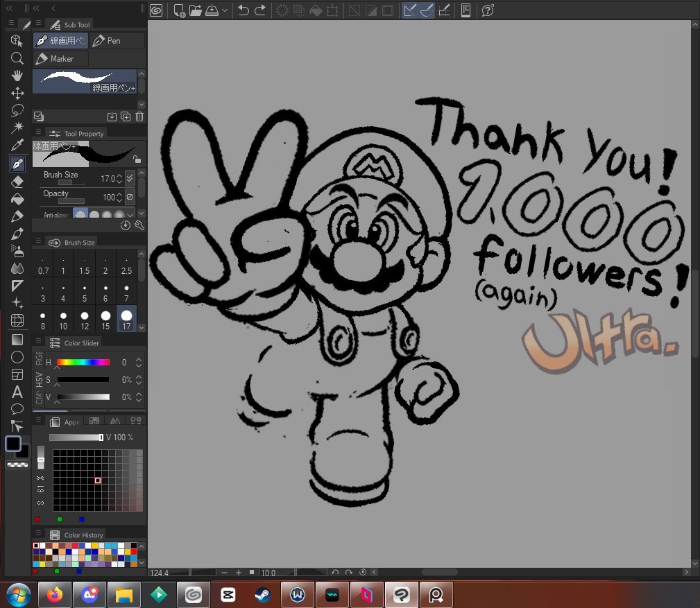The width and height of the screenshot is (700, 608).
Task: Choose brush size 10 preset
Action: pyautogui.click(x=63, y=320)
